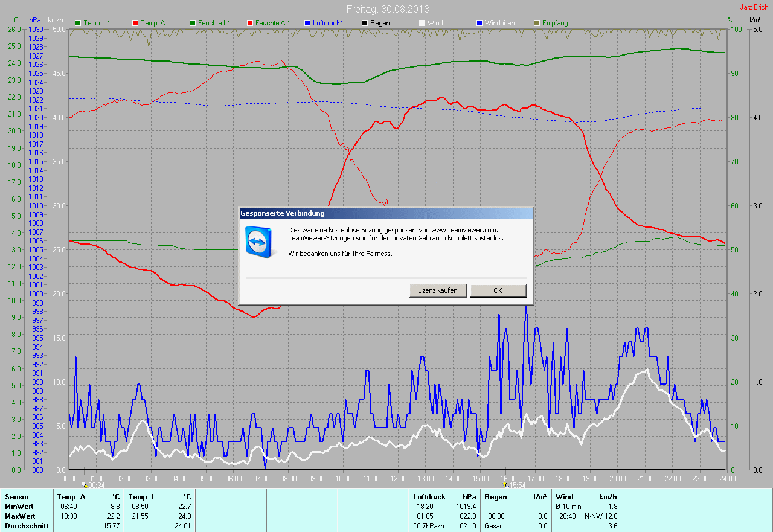Click the red Temp. A. legend square
This screenshot has height=532, width=773.
click(x=135, y=23)
